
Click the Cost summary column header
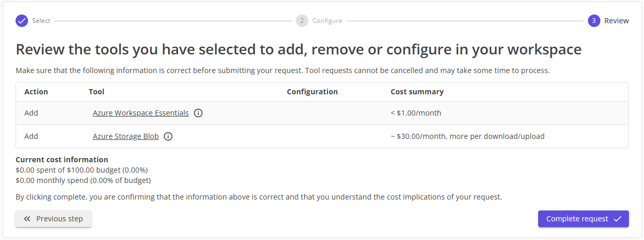pos(417,92)
